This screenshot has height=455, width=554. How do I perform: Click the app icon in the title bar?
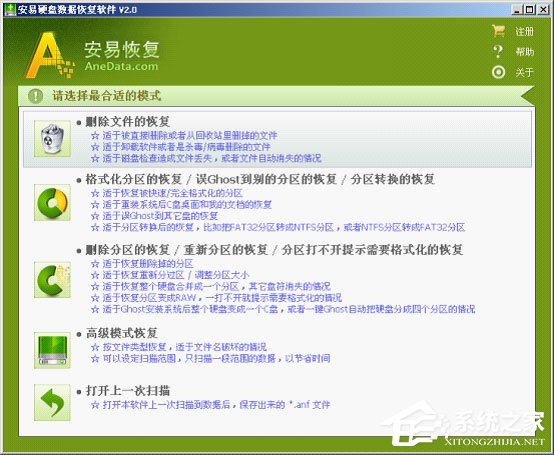tap(10, 10)
